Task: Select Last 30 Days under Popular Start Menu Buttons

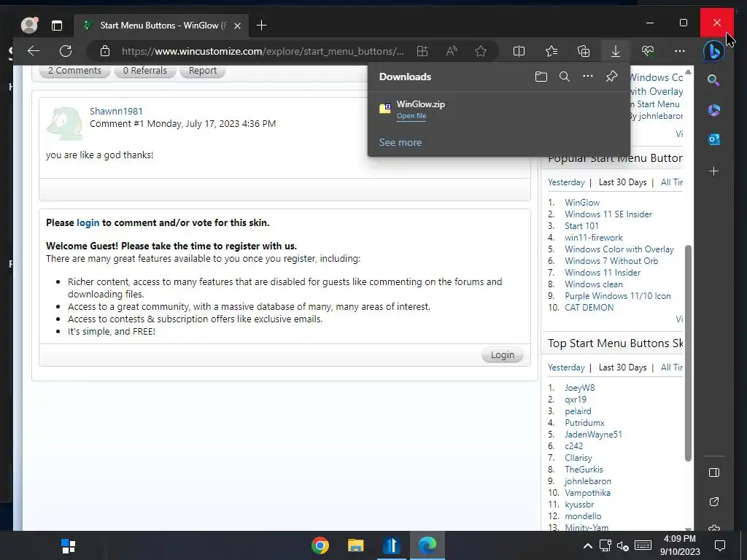Action: [622, 182]
